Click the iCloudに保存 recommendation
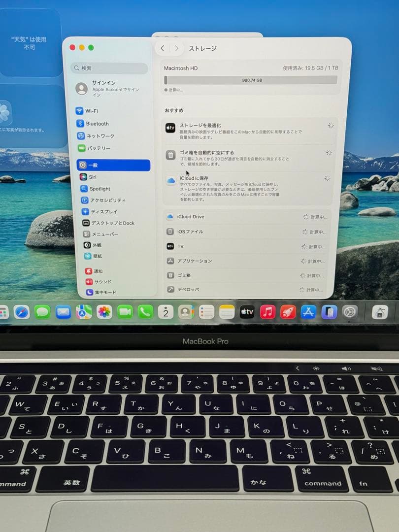This screenshot has height=532, width=399. coord(248,188)
